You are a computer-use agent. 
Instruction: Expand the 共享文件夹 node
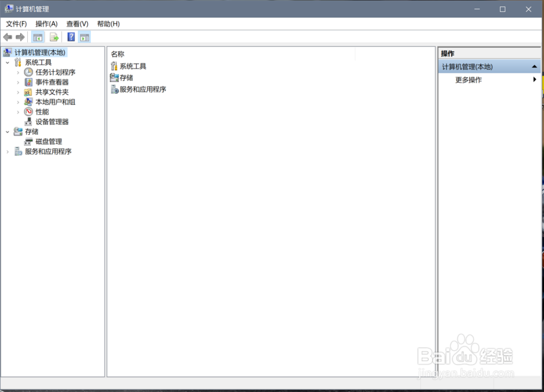(18, 92)
